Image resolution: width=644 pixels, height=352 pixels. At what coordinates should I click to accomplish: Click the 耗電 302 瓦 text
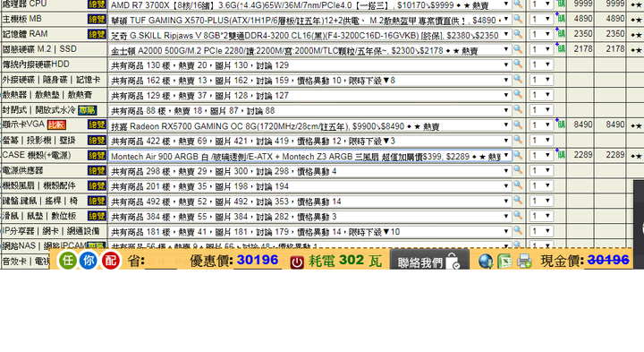click(x=345, y=261)
